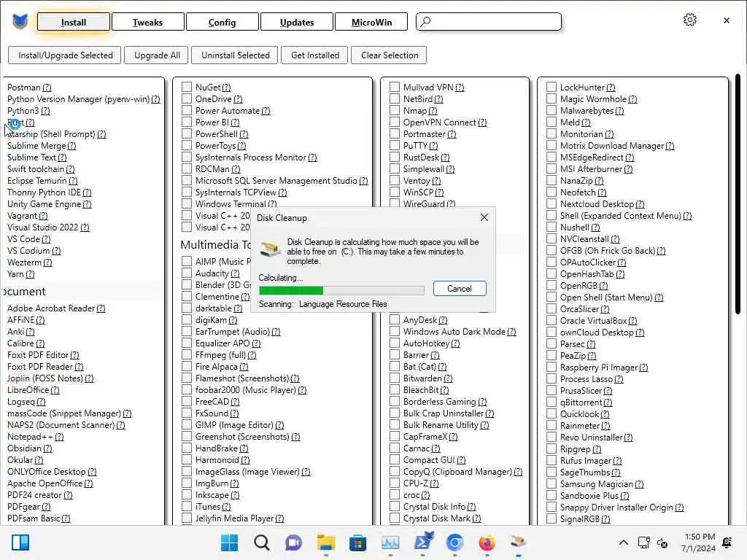The image size is (747, 560).
Task: Tick the Mullvad VPN checkbox
Action: click(395, 87)
